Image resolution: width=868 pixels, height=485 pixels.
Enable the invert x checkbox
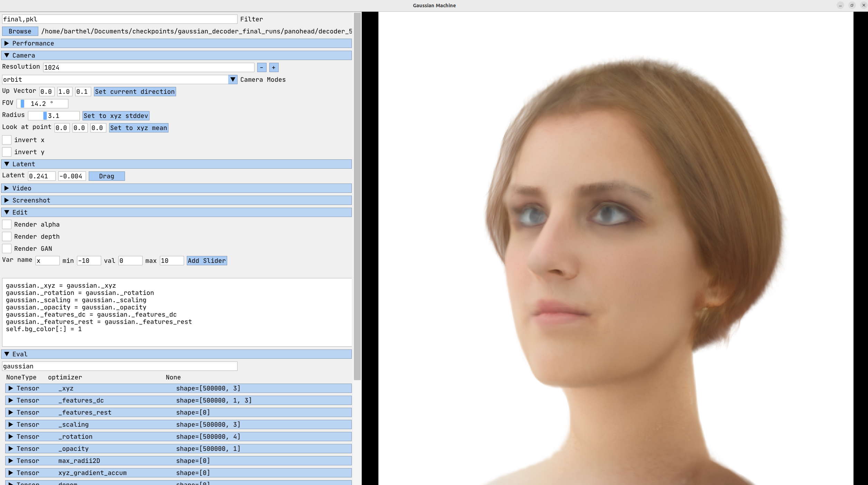[x=7, y=140]
